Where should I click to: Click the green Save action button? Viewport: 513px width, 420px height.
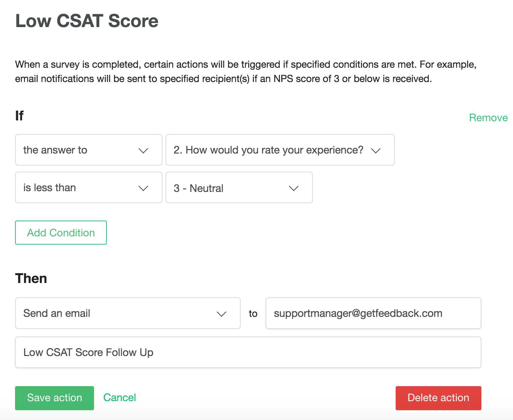(x=55, y=398)
